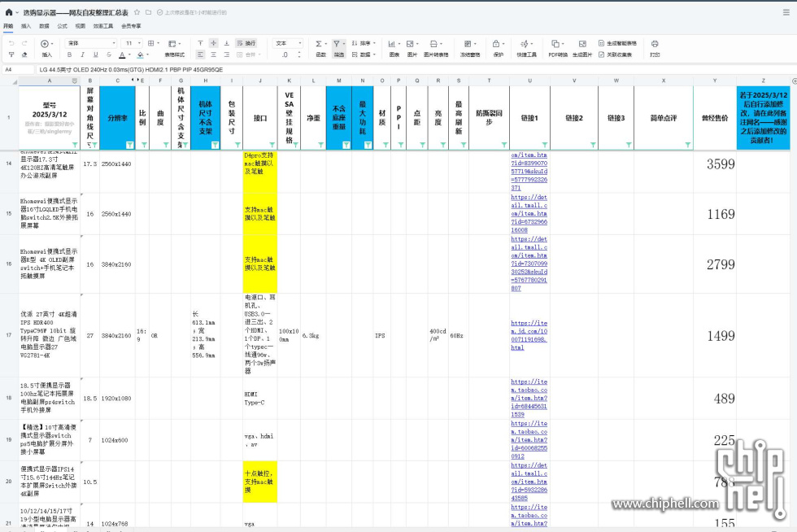Image resolution: width=797 pixels, height=532 pixels.
Task: Open the taobao link in row 18
Action: point(529,399)
